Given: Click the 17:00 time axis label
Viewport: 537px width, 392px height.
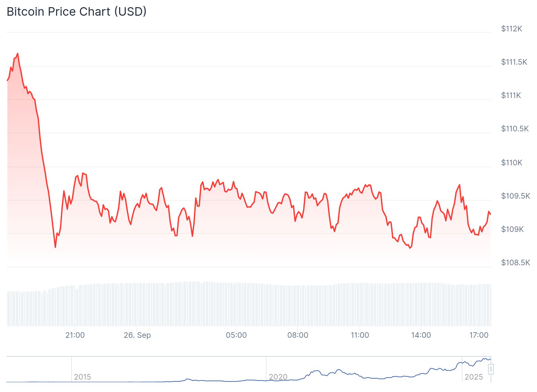Looking at the screenshot, I should [x=479, y=335].
